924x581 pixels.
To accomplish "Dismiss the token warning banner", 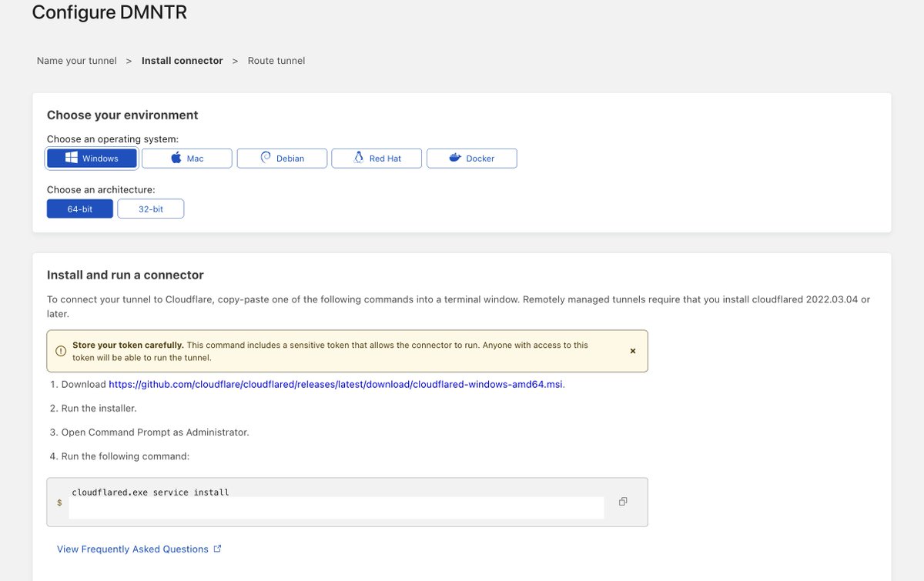I will (x=633, y=351).
